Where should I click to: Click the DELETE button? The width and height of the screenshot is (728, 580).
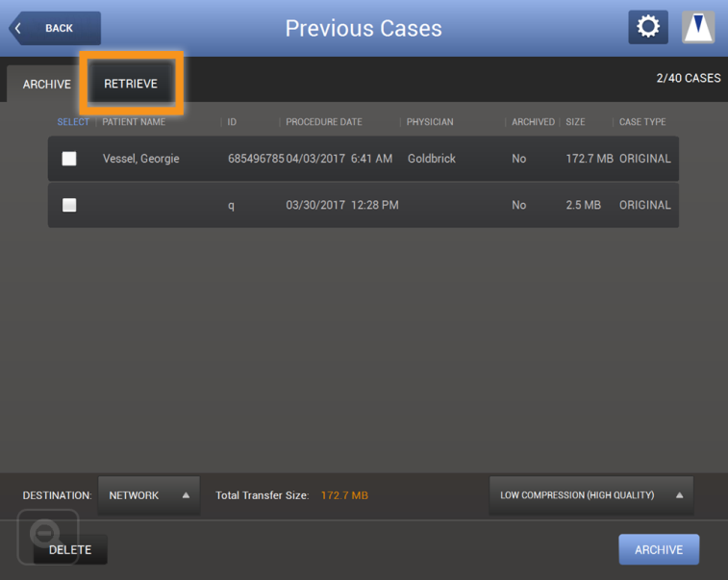(70, 550)
